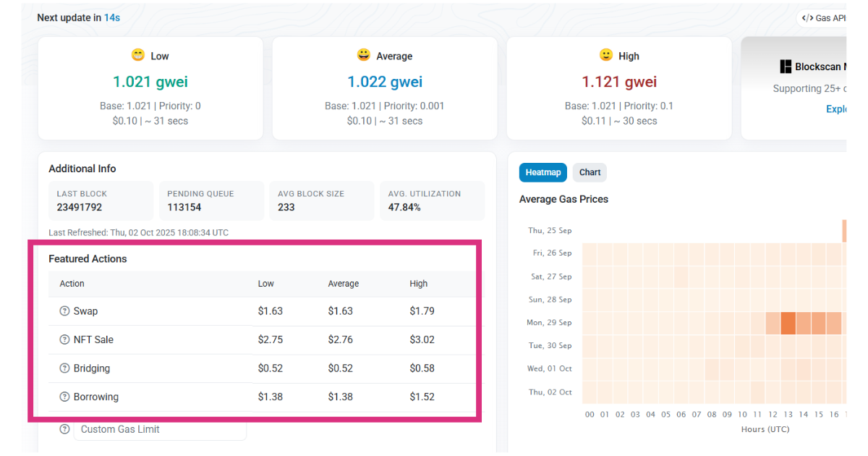The image size is (868, 456).
Task: Click the help icon beside Custom Gas Limit
Action: [x=64, y=429]
